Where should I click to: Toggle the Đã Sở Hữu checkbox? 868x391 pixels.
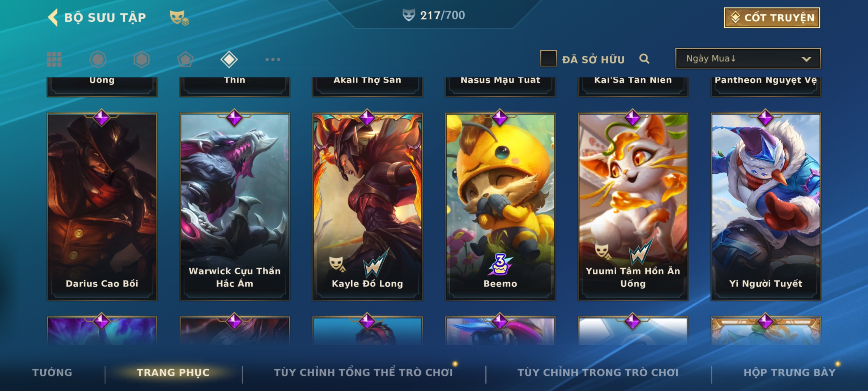pos(548,59)
